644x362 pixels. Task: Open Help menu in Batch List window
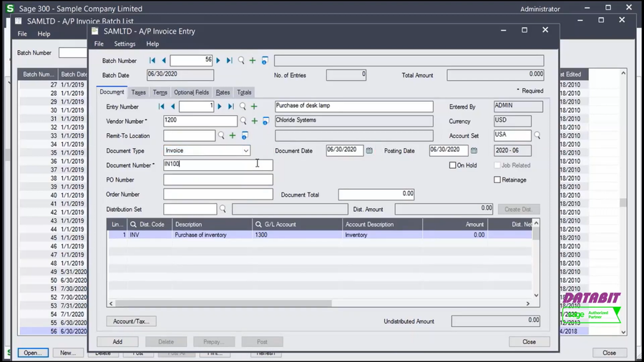pyautogui.click(x=44, y=34)
